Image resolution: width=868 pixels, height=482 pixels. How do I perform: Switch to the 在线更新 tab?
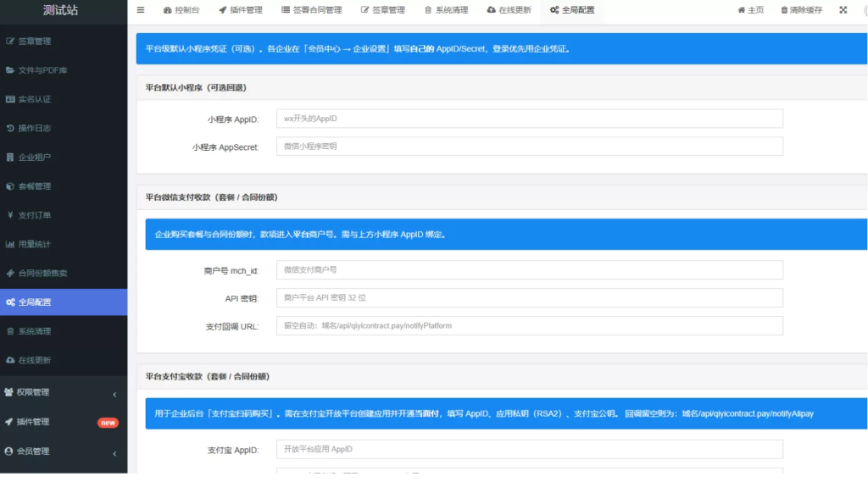coord(509,10)
